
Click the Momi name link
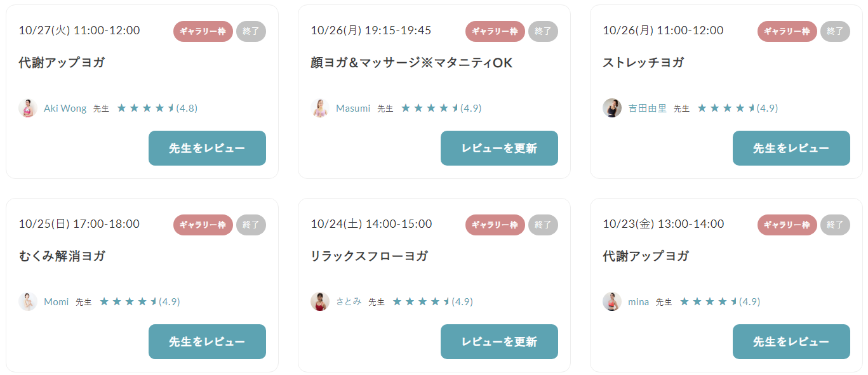56,302
